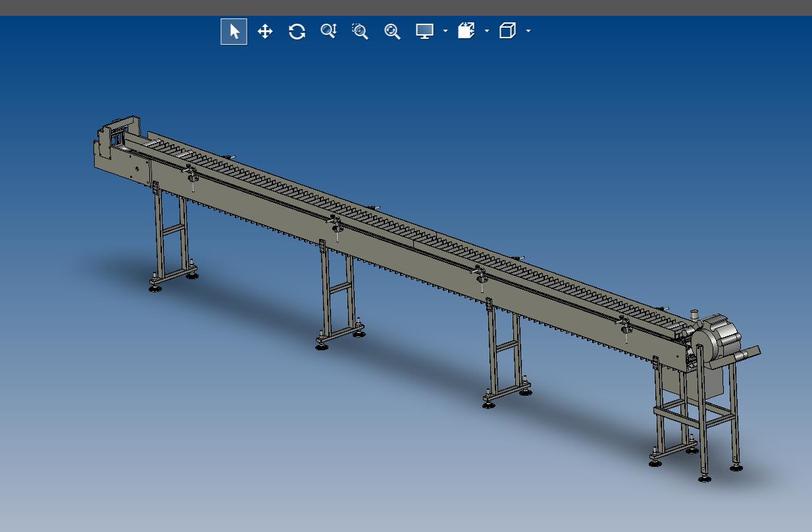
Task: Click the monitor display settings icon
Action: 424,31
